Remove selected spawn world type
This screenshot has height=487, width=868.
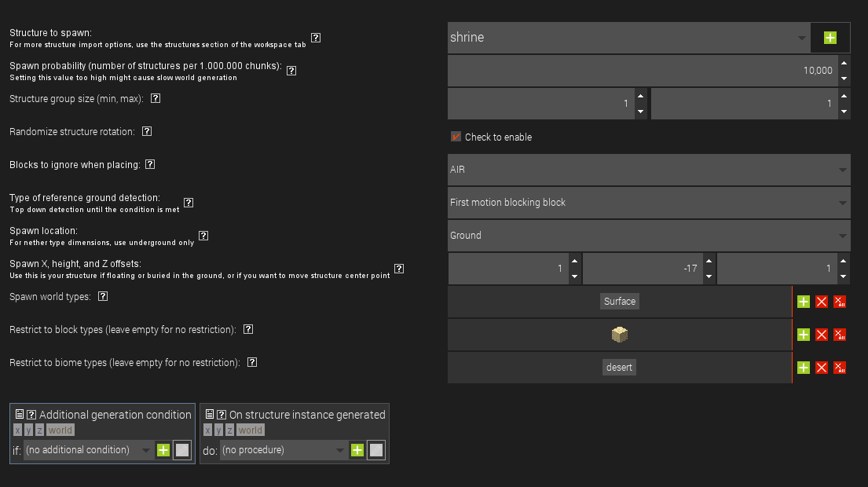click(x=822, y=302)
